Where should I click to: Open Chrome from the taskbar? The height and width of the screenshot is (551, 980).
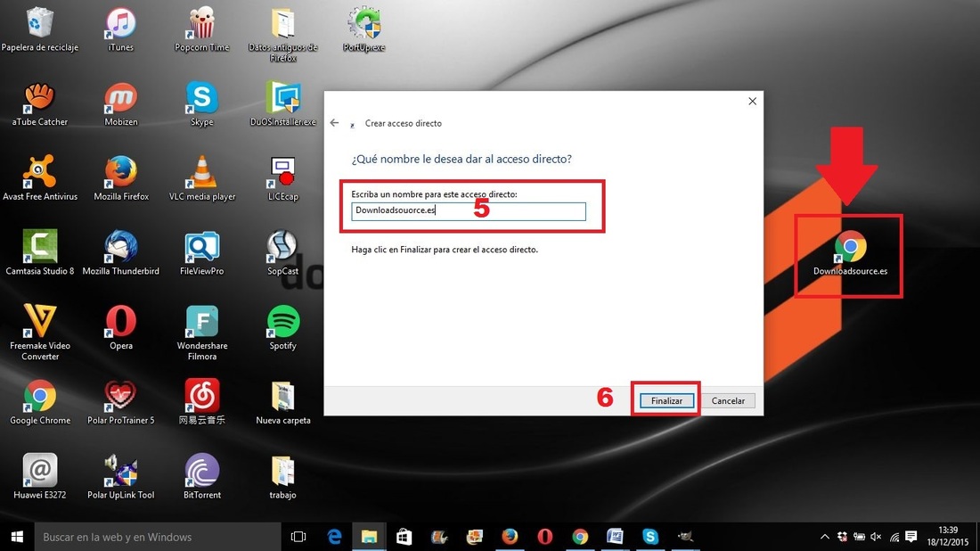[x=580, y=537]
